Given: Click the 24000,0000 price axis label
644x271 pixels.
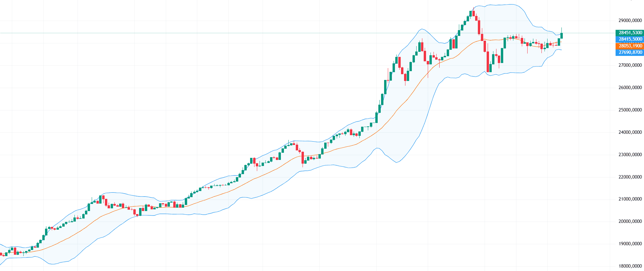Looking at the screenshot, I should coord(630,132).
